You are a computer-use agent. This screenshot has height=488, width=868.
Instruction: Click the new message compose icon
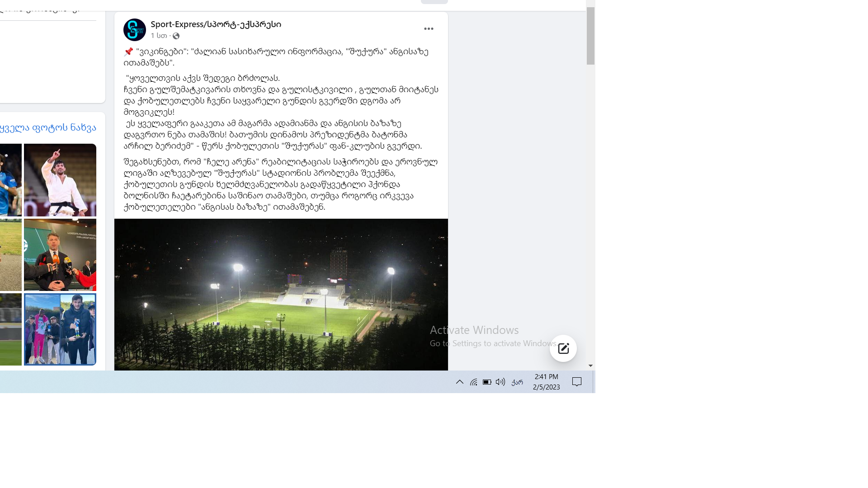[x=563, y=348]
